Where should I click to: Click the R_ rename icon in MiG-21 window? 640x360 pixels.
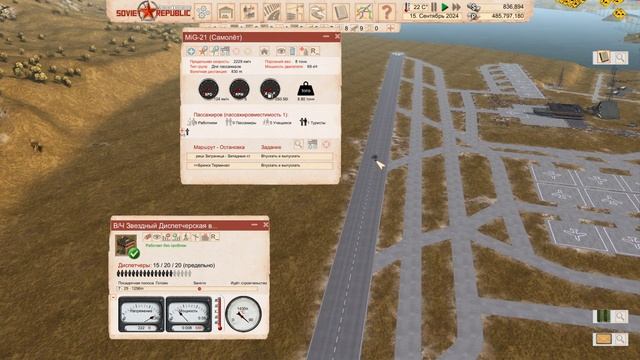pyautogui.click(x=314, y=51)
